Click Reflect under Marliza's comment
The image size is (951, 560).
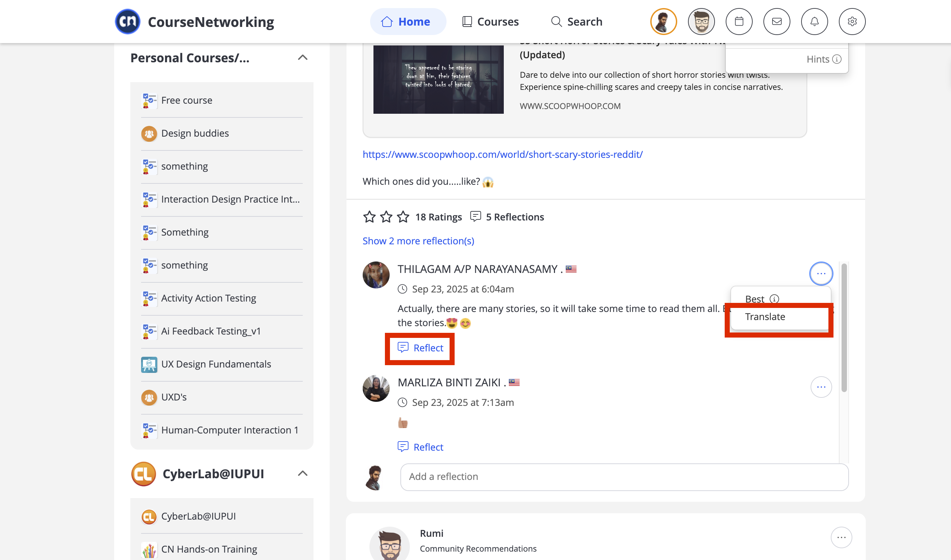click(420, 447)
